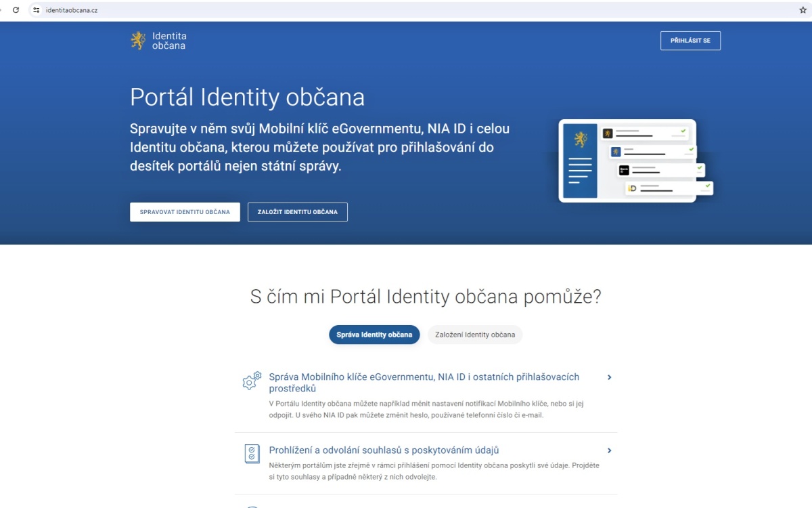Expand Prohlížení a odvolání souhlasů chevron arrow
Viewport: 812px width, 508px height.
coord(609,450)
